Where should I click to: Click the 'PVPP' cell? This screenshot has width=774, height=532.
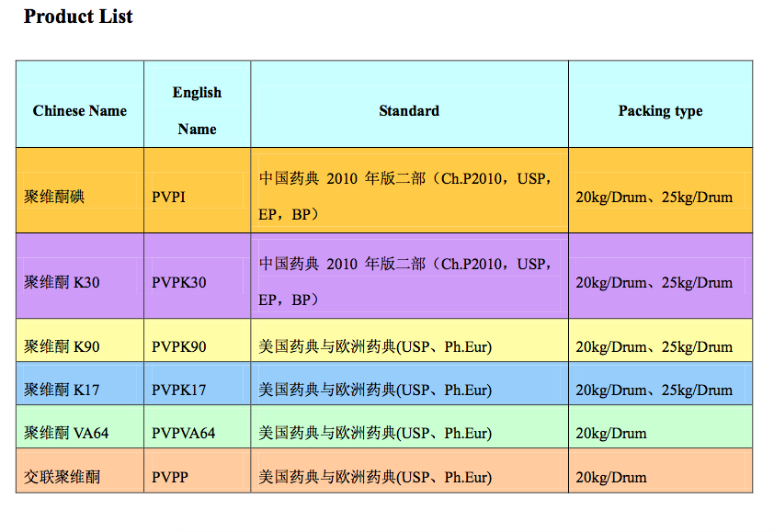point(198,470)
